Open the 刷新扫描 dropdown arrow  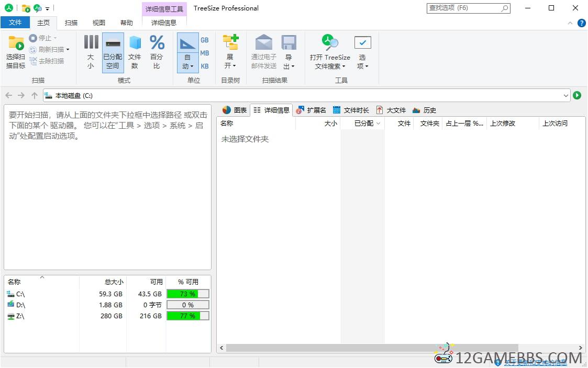(x=68, y=49)
